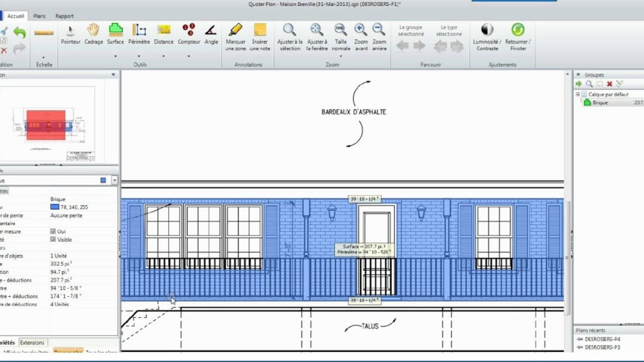Open dropdown arrow under Périmètre

point(139,56)
